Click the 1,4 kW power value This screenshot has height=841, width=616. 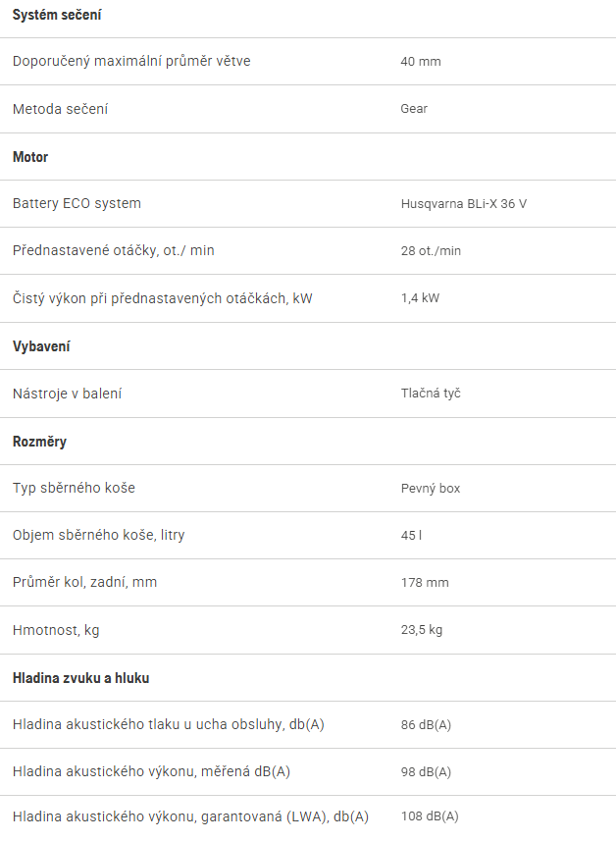(x=421, y=298)
